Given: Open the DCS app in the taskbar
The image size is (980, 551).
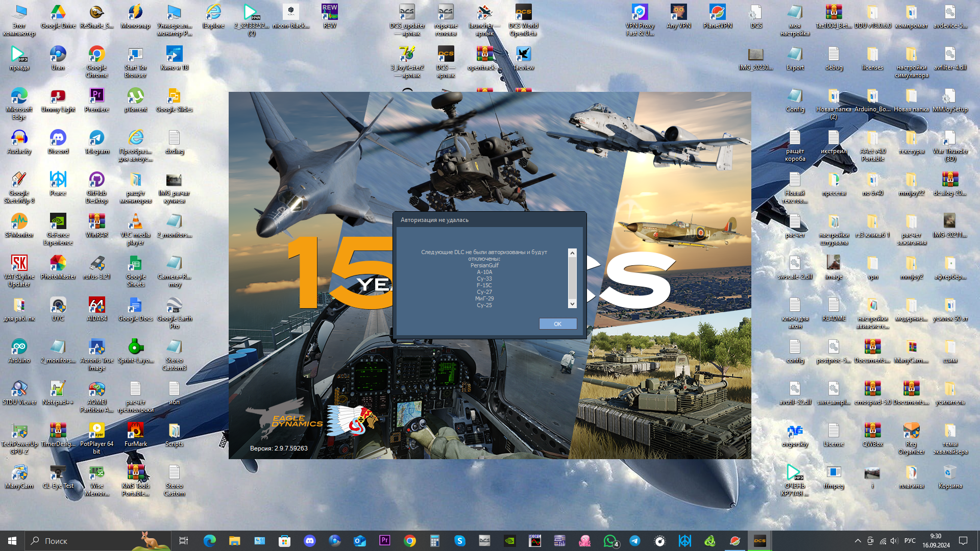Looking at the screenshot, I should click(x=760, y=541).
